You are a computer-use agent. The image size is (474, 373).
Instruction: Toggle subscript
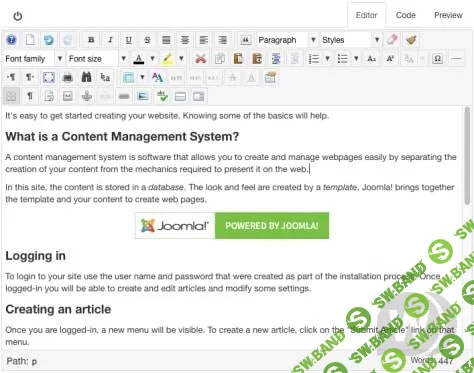click(371, 59)
